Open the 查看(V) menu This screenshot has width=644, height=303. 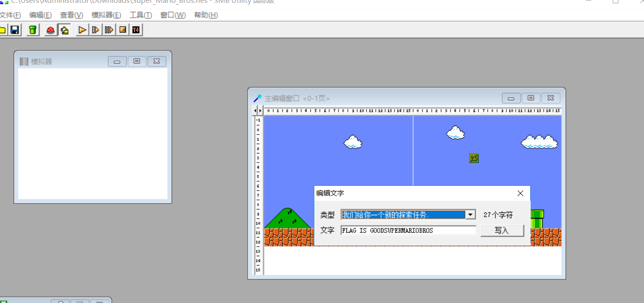[71, 15]
